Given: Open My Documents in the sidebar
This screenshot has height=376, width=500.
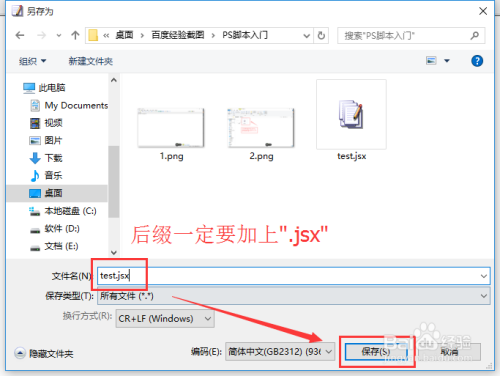Looking at the screenshot, I should tap(69, 105).
